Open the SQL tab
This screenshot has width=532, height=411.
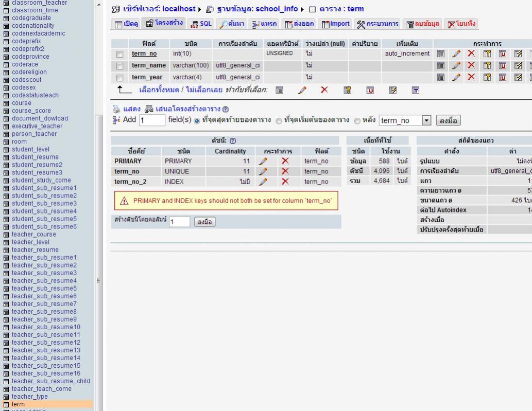[x=201, y=24]
